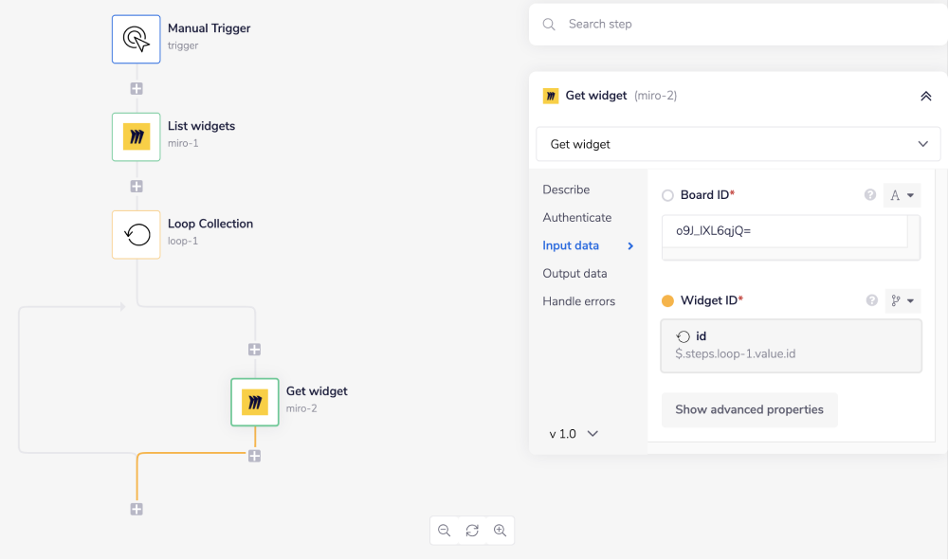Click the Board ID help icon
Image resolution: width=948 pixels, height=560 pixels.
tap(870, 195)
